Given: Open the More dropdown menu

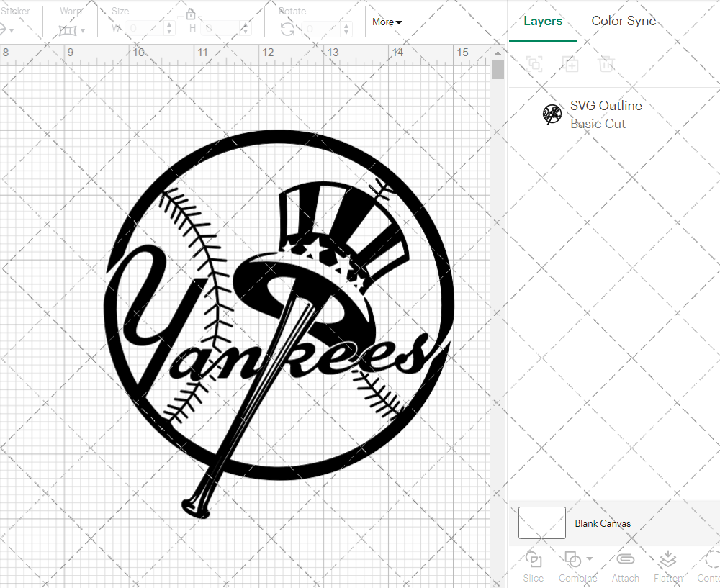Looking at the screenshot, I should pos(387,22).
